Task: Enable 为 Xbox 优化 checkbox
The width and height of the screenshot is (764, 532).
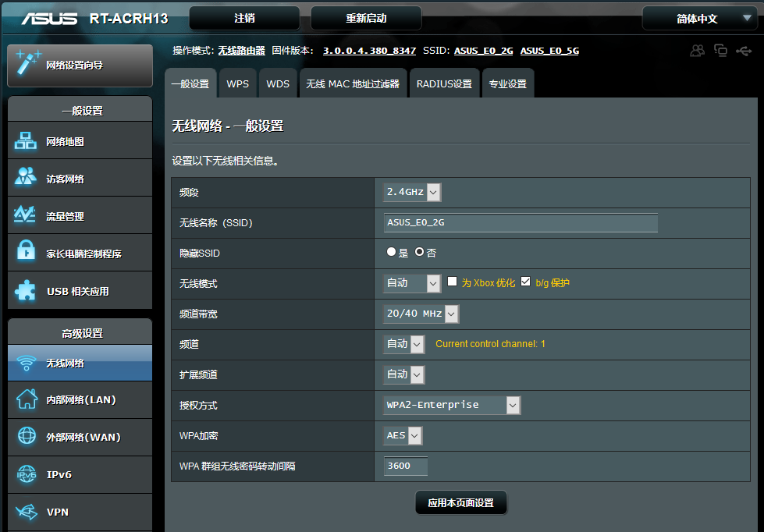Action: [452, 282]
